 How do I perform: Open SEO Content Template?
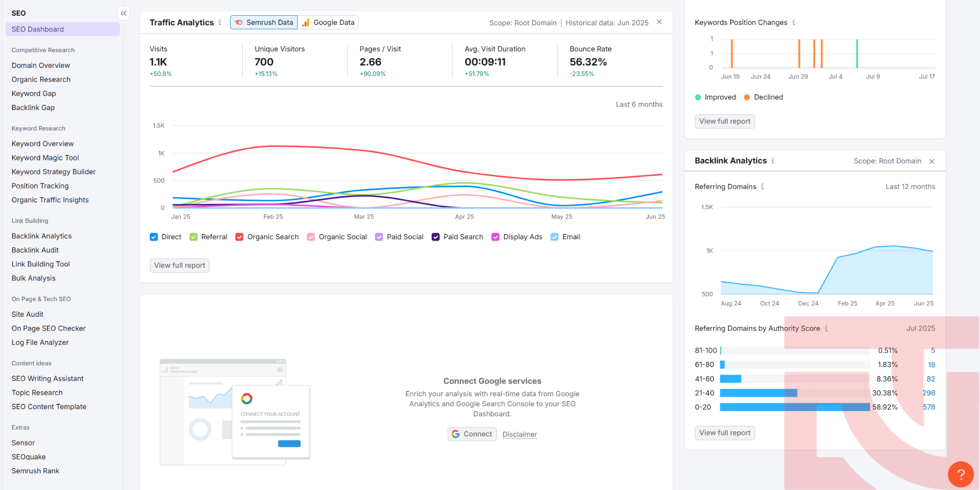(x=49, y=407)
